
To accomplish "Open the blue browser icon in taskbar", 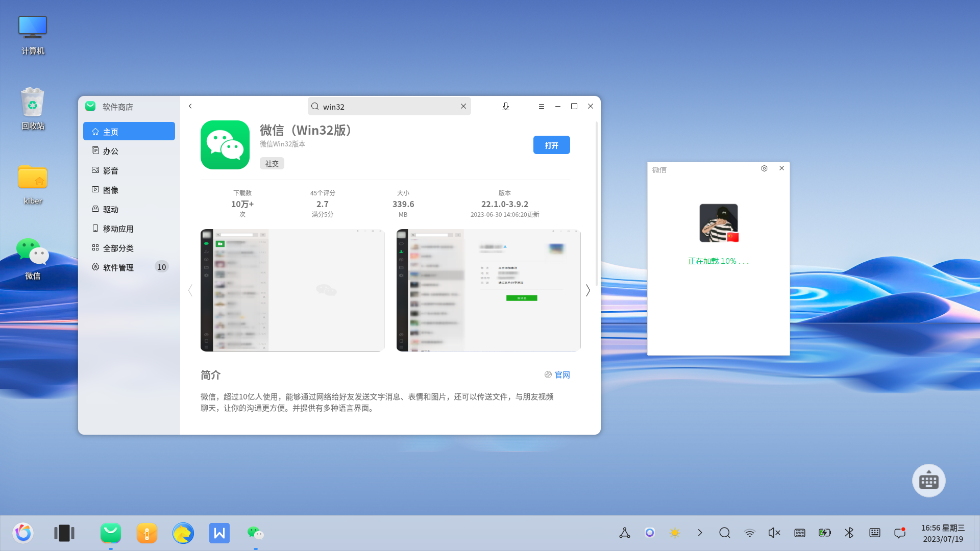I will point(183,533).
